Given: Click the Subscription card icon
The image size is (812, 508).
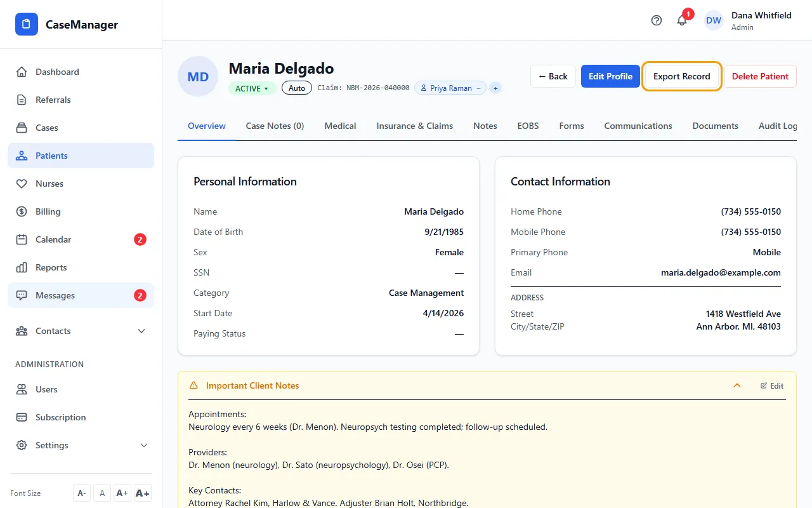Looking at the screenshot, I should pyautogui.click(x=22, y=417).
